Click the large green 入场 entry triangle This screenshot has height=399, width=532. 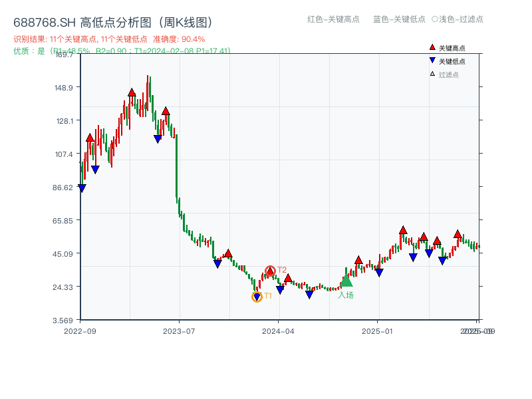(346, 281)
